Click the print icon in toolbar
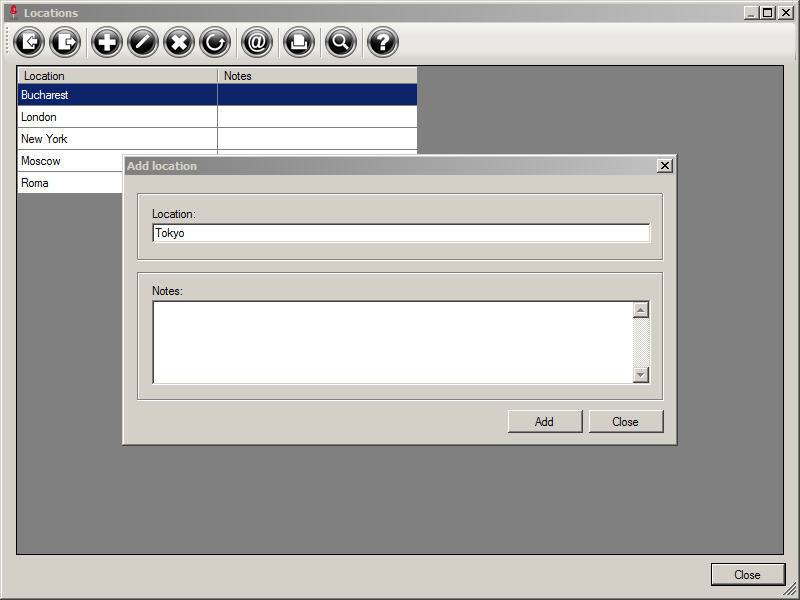The width and height of the screenshot is (800, 600). pyautogui.click(x=299, y=42)
